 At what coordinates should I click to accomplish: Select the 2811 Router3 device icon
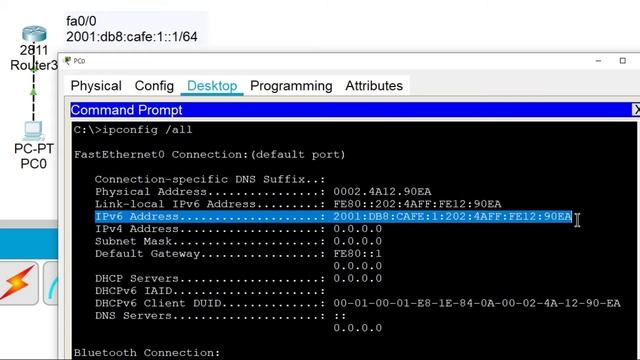(34, 34)
